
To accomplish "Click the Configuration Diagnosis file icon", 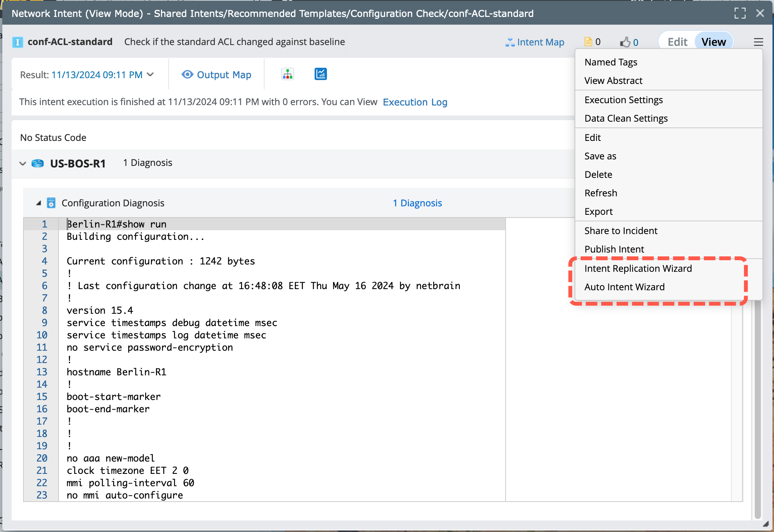I will point(51,203).
